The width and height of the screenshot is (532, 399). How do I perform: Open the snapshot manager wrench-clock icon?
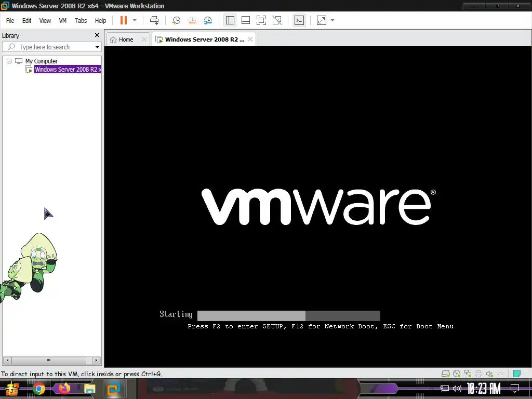208,20
